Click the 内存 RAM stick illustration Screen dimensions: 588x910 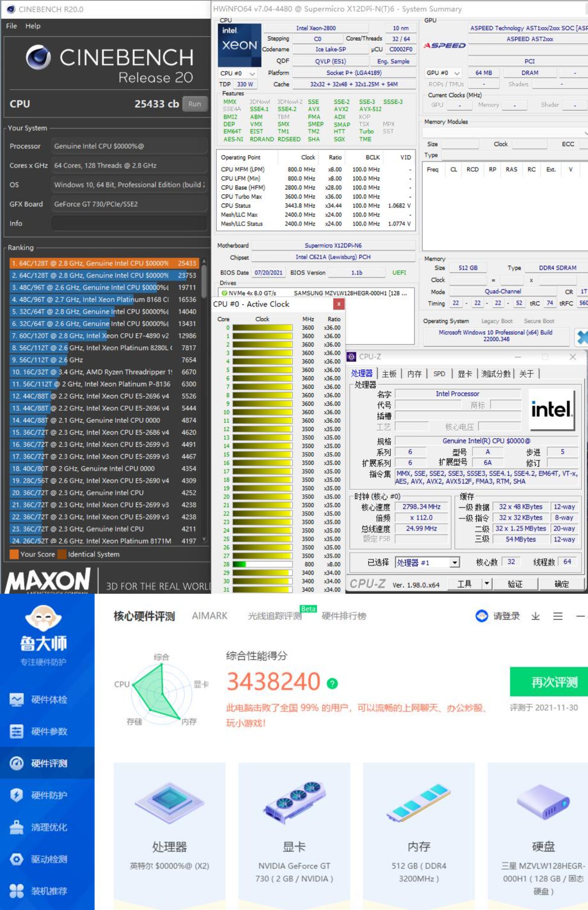tap(419, 802)
